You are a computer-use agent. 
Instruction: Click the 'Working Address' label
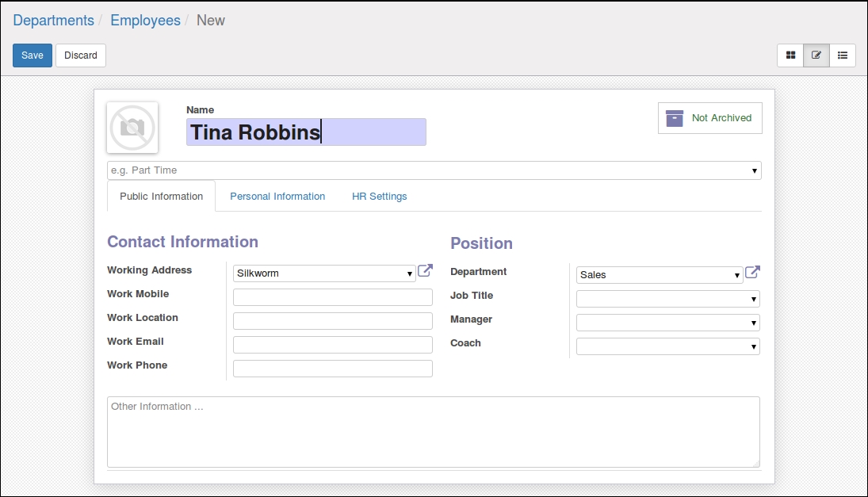(150, 270)
